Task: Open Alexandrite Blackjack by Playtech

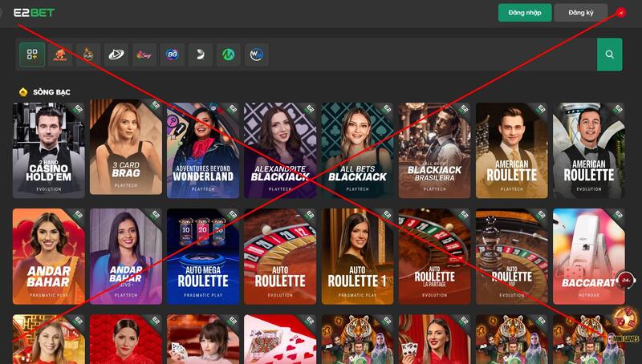Action: [280, 150]
